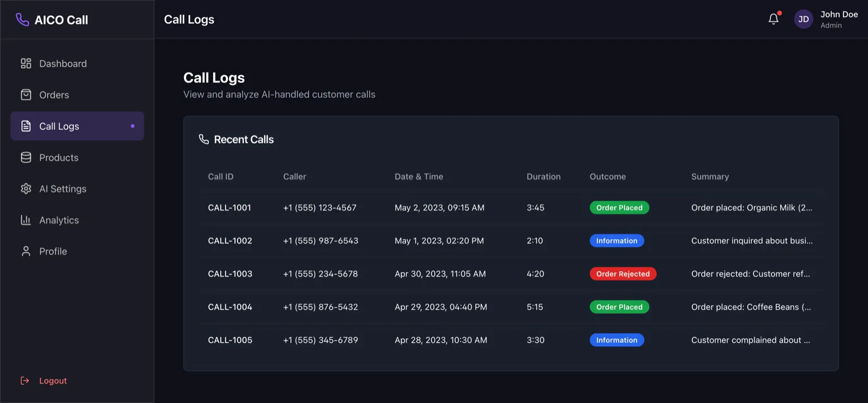Click the AI Settings gear icon
The width and height of the screenshot is (868, 403).
click(26, 189)
